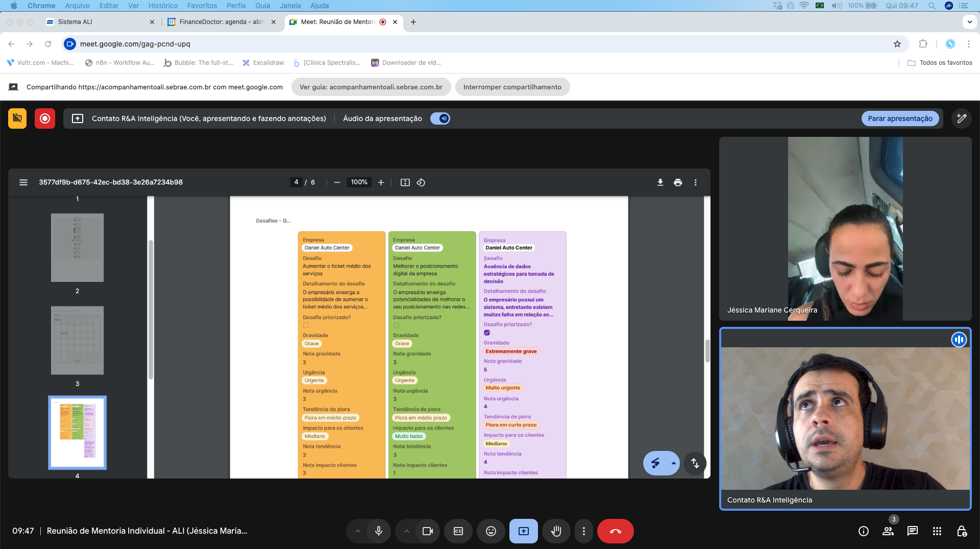Bookmark this page with the star
980x549 pixels.
click(x=897, y=44)
